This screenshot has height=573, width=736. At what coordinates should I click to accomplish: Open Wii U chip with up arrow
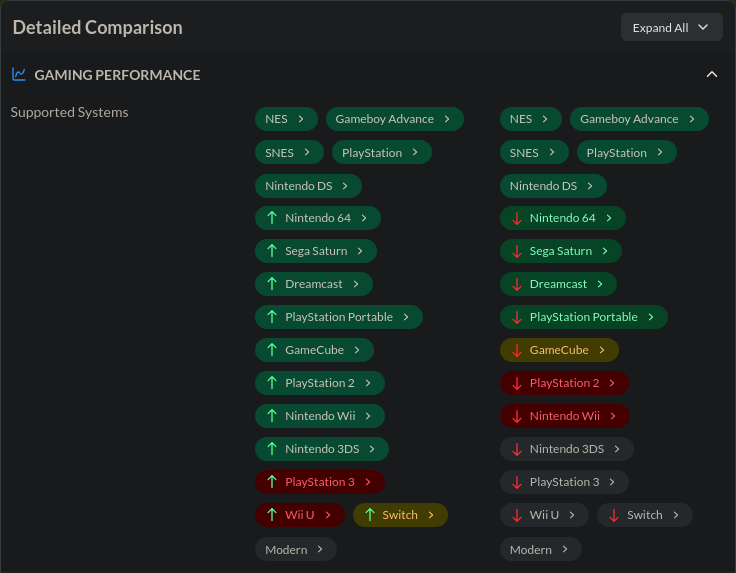coord(299,515)
